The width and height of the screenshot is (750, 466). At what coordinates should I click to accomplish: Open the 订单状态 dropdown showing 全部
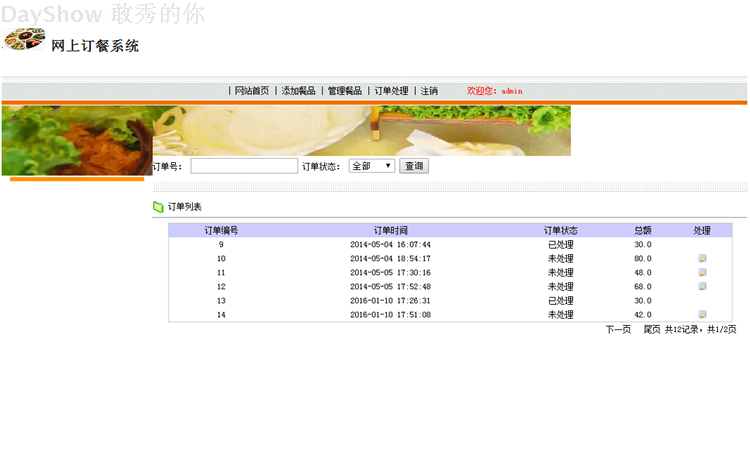point(372,166)
